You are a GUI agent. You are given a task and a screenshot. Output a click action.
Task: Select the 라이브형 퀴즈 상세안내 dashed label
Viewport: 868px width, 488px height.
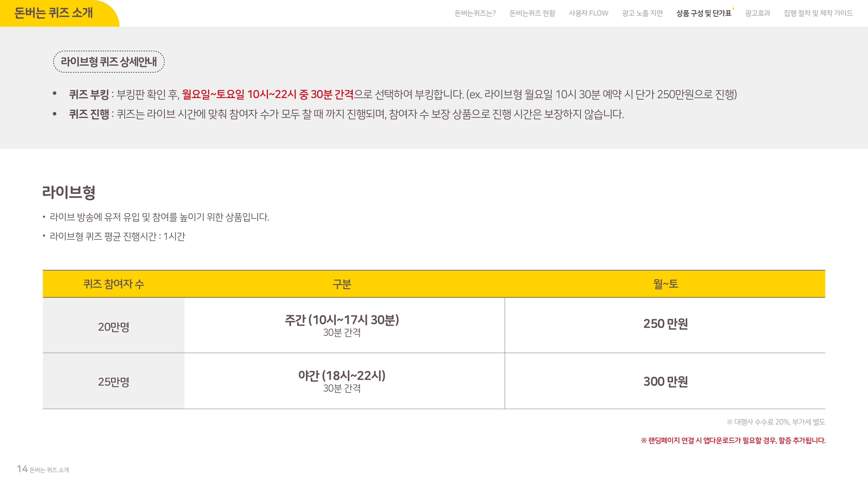point(109,62)
